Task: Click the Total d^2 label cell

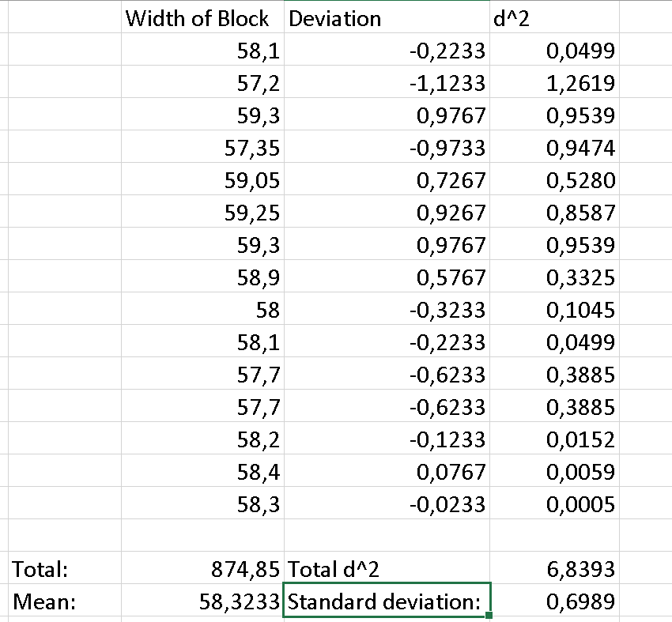Action: tap(387, 567)
